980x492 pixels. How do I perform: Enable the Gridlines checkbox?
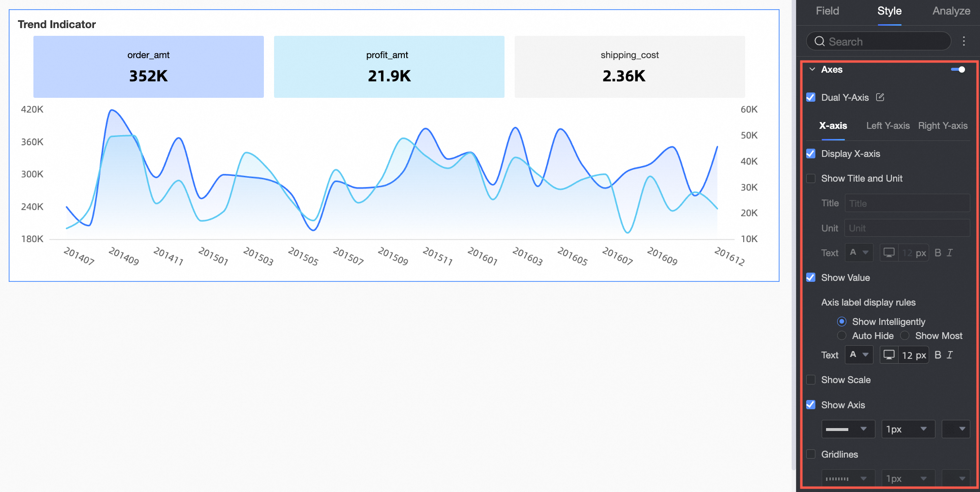click(811, 454)
